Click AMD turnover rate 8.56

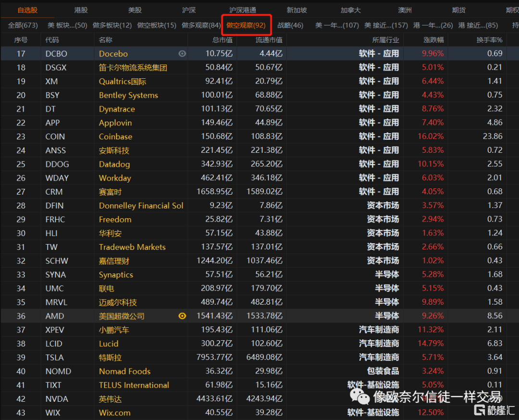(x=495, y=316)
